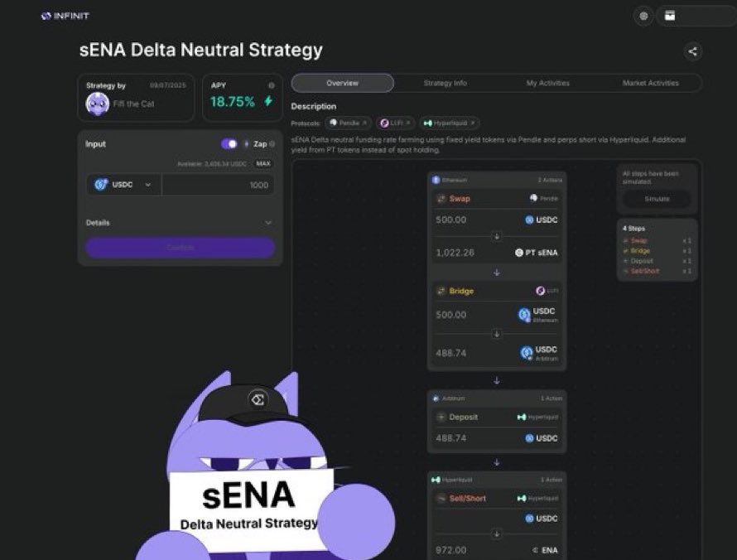Click down-arrow between Swap's USDC and PT sENA
This screenshot has height=560, width=737.
click(497, 236)
